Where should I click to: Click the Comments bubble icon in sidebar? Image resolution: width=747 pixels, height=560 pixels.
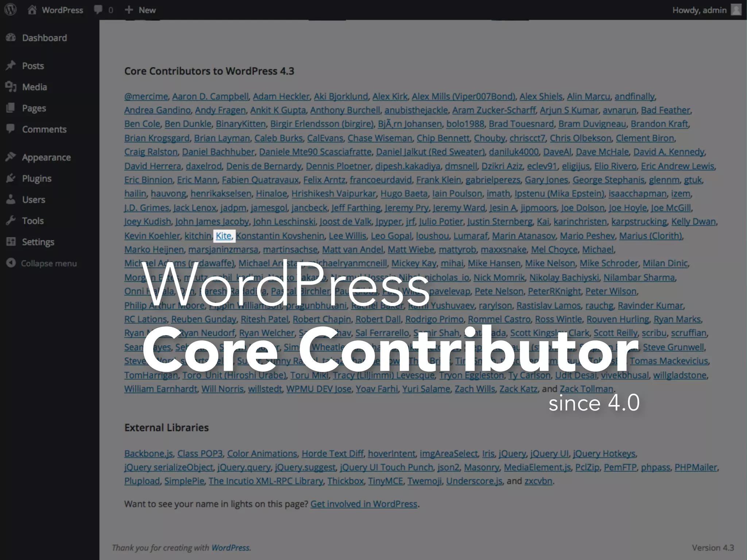[11, 128]
